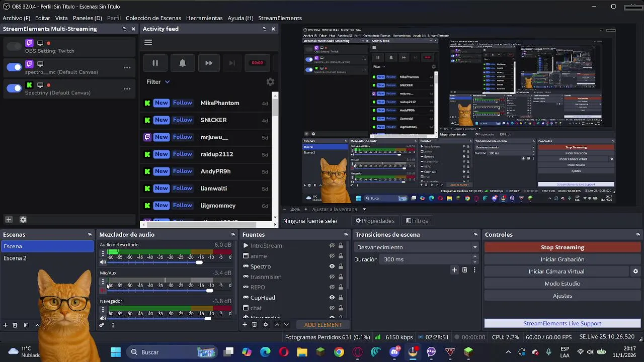Image resolution: width=644 pixels, height=362 pixels.
Task: Open Windows Start menu
Action: tap(116, 352)
